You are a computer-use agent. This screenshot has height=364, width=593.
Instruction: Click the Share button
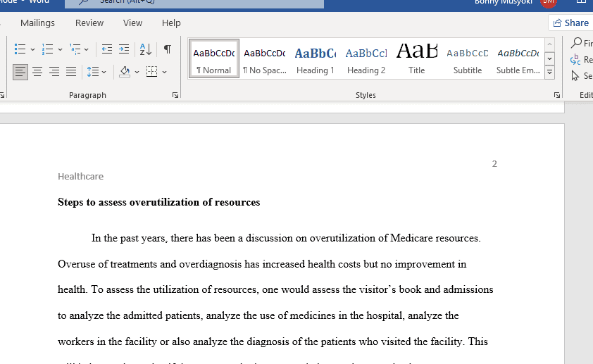pyautogui.click(x=570, y=23)
